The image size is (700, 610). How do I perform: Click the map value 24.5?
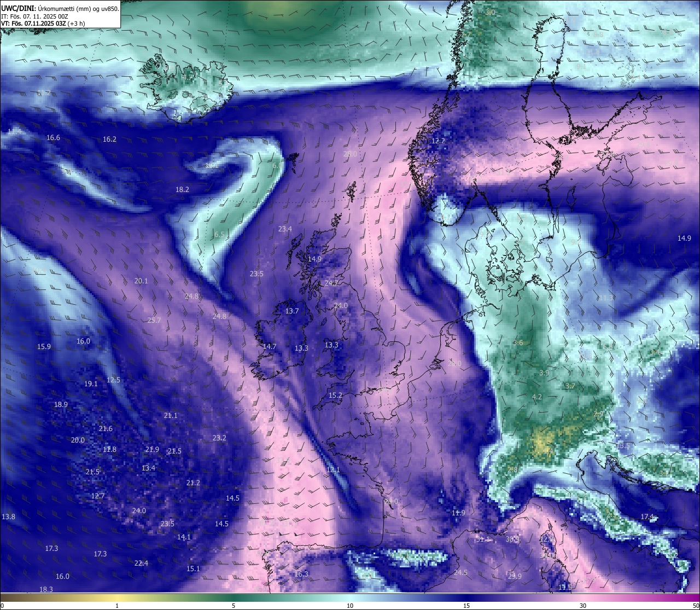460,573
